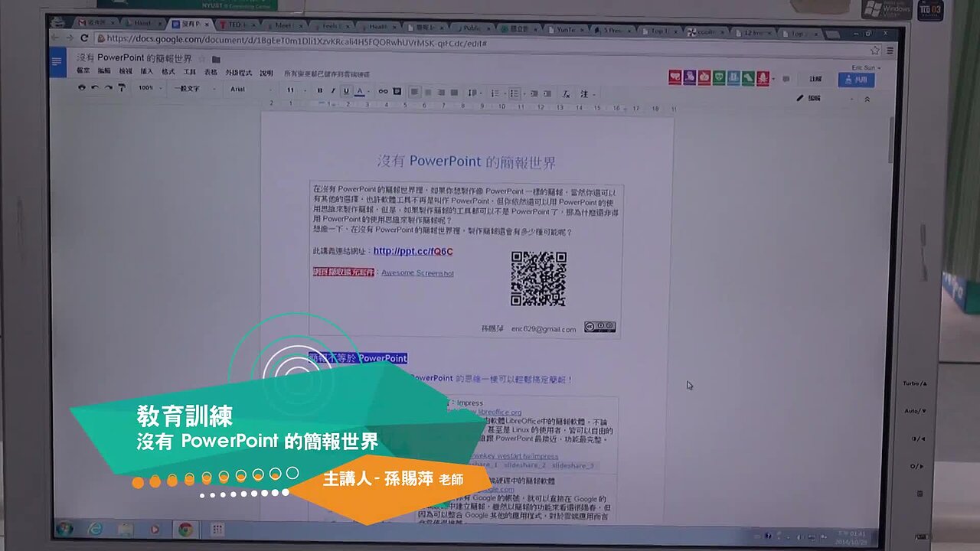This screenshot has height=551, width=980.
Task: Click the QR code image in the document
Action: 539,279
